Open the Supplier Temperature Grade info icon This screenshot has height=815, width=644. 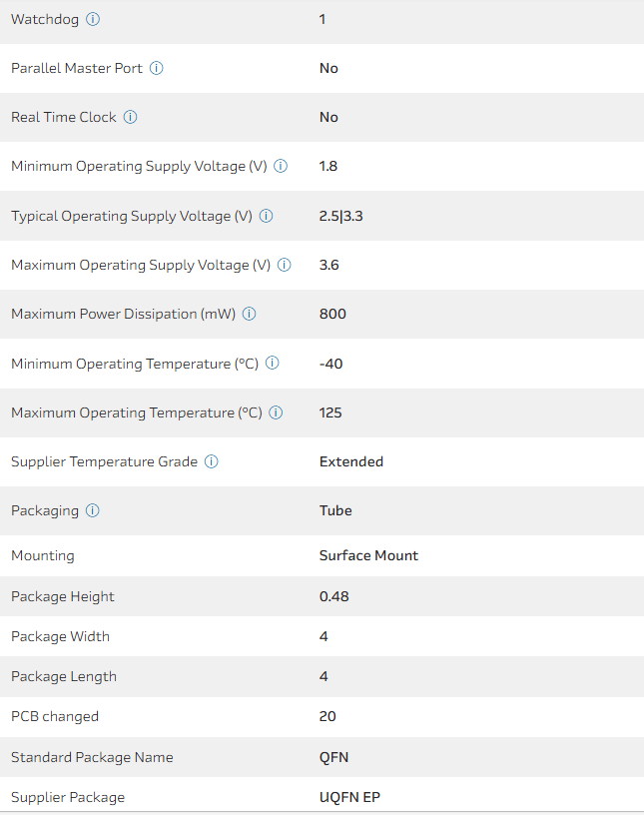point(212,461)
